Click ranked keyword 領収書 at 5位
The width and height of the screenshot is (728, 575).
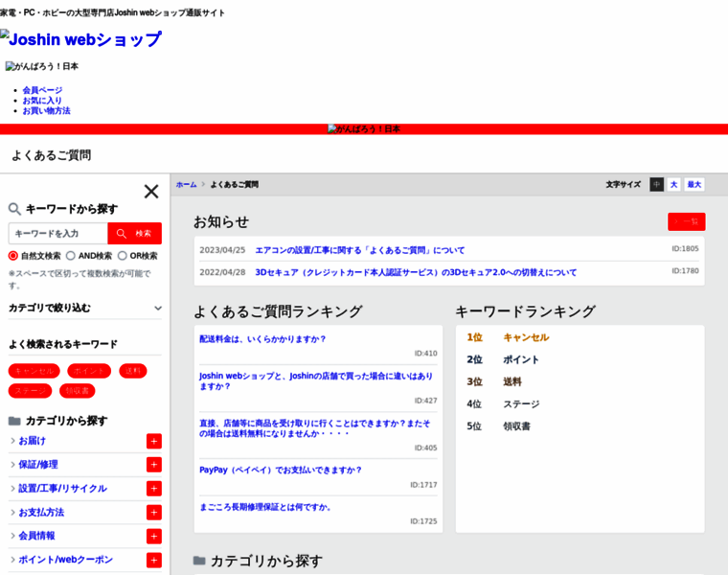516,425
